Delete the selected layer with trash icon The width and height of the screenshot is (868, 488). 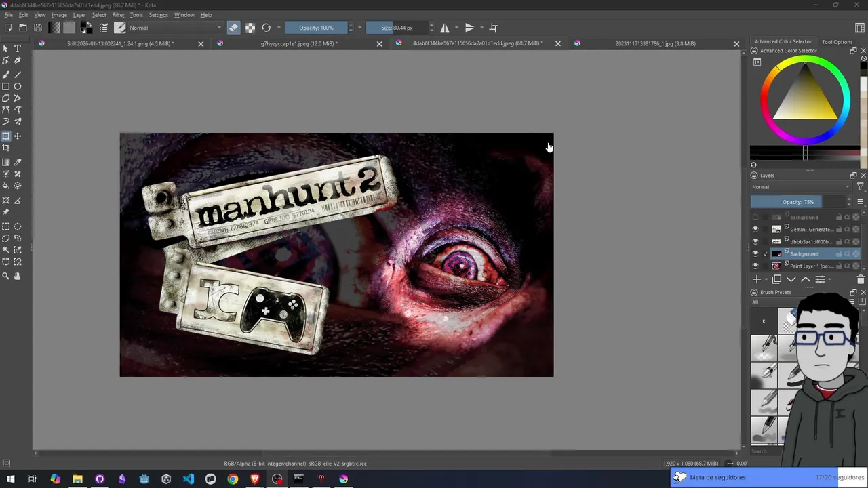pyautogui.click(x=861, y=279)
